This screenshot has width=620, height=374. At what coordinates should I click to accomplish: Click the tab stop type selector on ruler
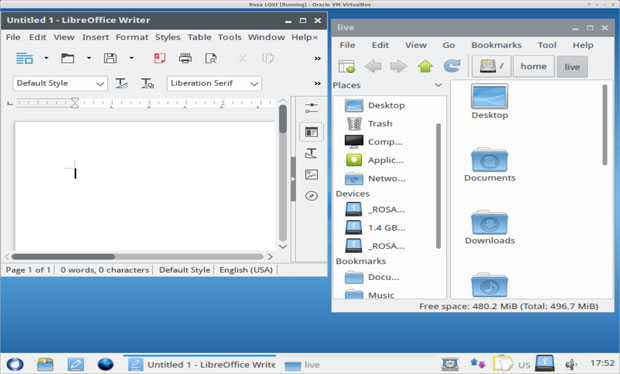click(10, 103)
